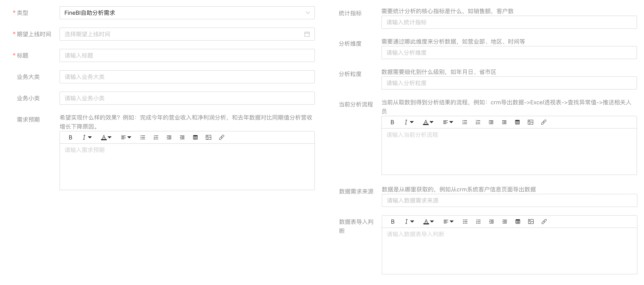644x285 pixels.
Task: Insert a hyperlink in 数据表导入判断 editor
Action: pyautogui.click(x=544, y=221)
